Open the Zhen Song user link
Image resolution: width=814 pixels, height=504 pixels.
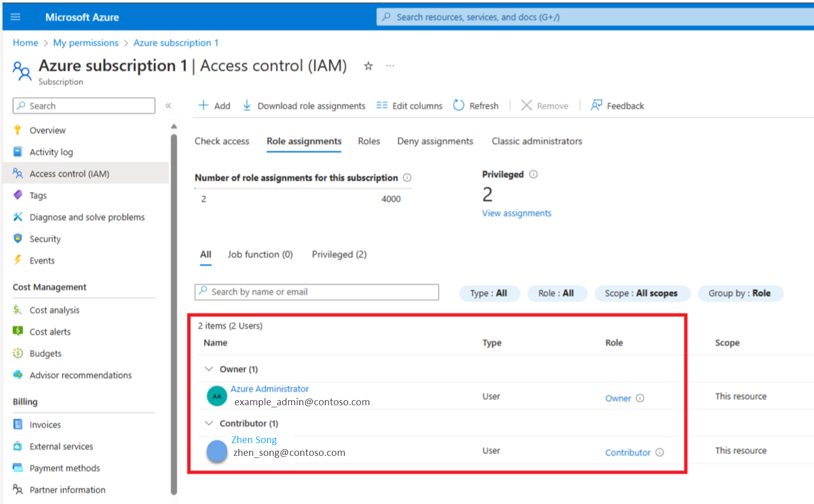(x=254, y=440)
